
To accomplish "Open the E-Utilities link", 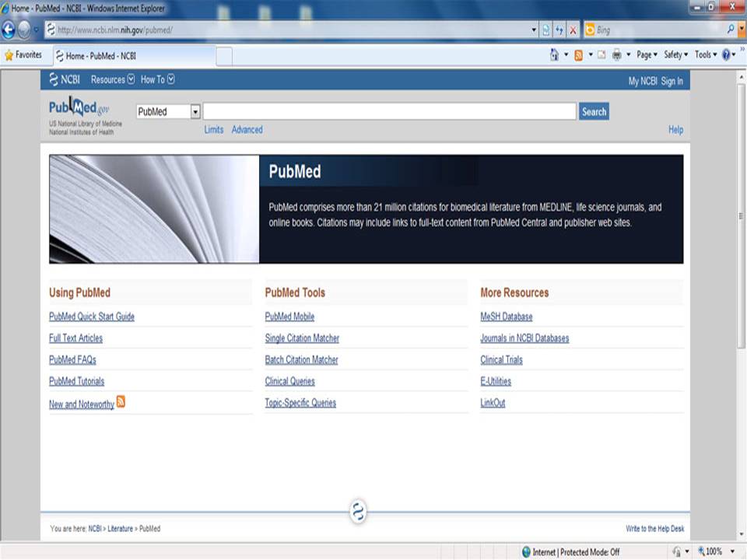I will click(x=496, y=381).
